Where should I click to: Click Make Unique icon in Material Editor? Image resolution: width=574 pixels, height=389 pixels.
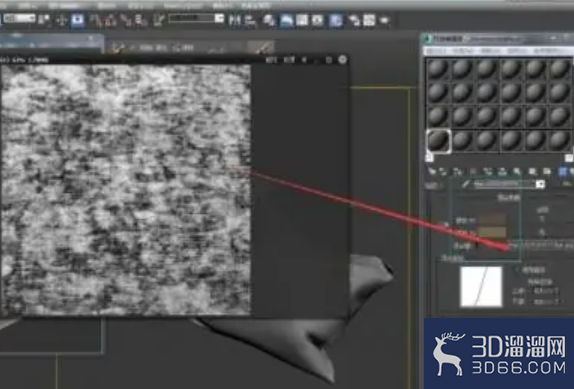pyautogui.click(x=502, y=171)
